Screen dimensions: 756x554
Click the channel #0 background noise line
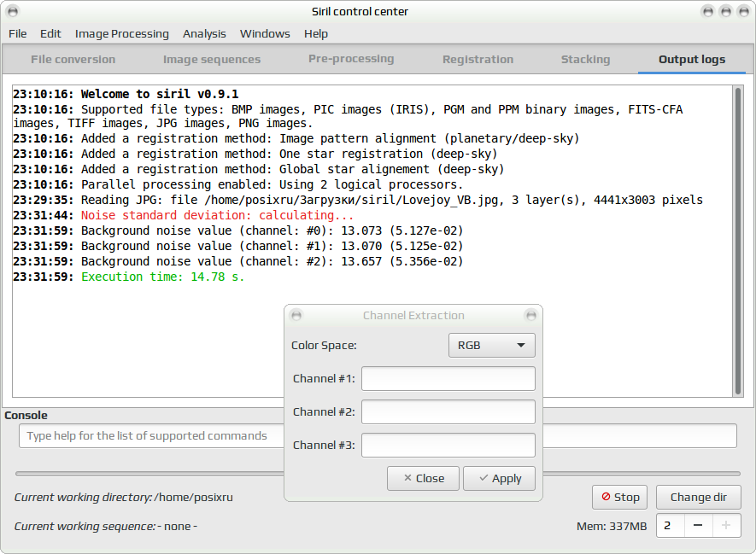[238, 230]
